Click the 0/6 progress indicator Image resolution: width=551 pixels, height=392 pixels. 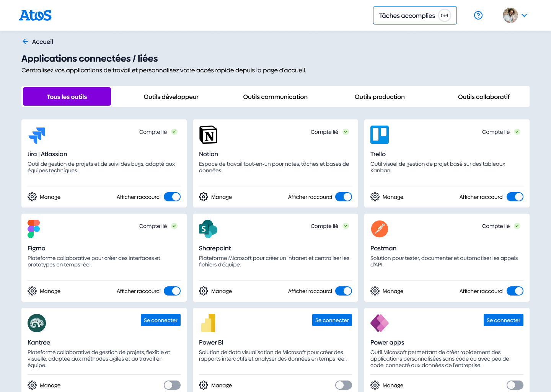coord(444,16)
